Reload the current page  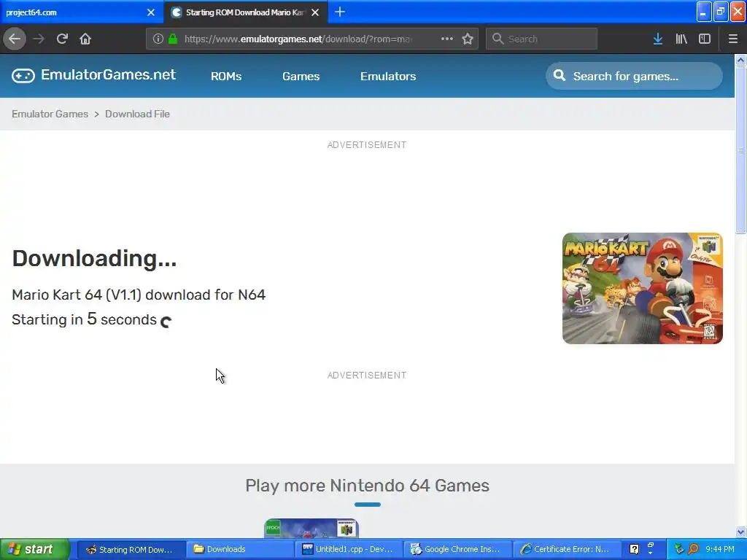pyautogui.click(x=62, y=39)
